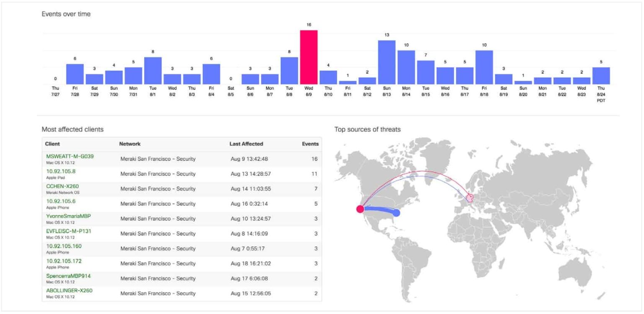This screenshot has height=314, width=644.
Task: Click the blue threat source dot on map
Action: [397, 213]
